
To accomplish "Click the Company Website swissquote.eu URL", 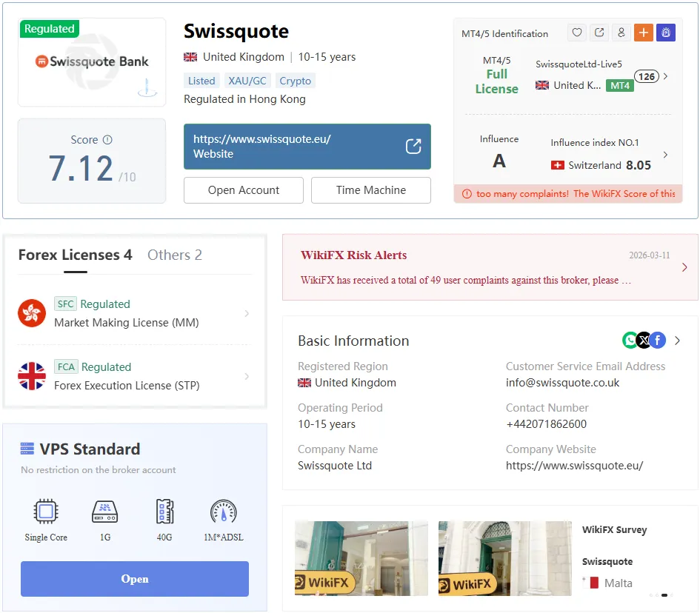I will [x=575, y=466].
